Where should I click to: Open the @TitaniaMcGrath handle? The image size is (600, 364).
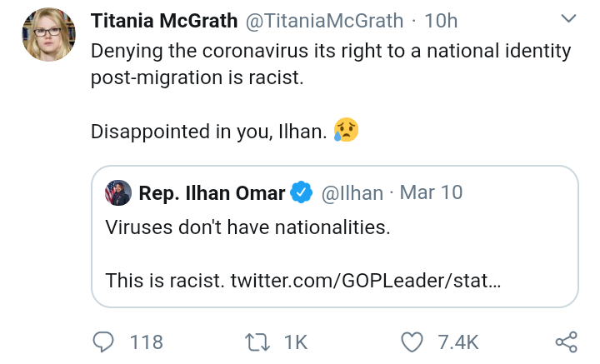[x=320, y=19]
